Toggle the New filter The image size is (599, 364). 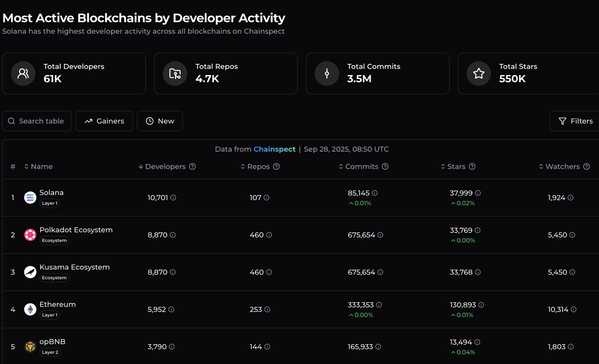(x=160, y=121)
